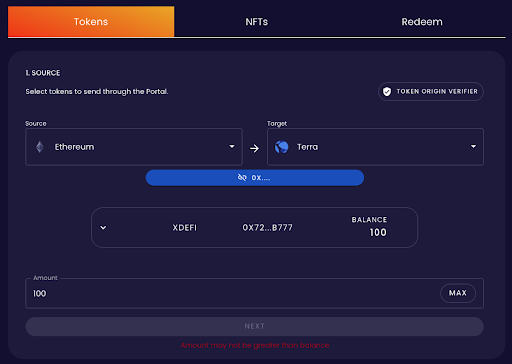Click the Ethereum diamond logo icon
The image size is (512, 364).
[40, 147]
